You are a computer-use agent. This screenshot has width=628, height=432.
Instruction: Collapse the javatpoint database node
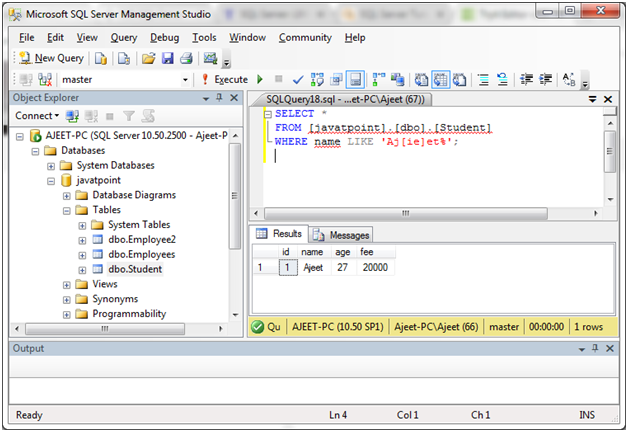pos(51,181)
